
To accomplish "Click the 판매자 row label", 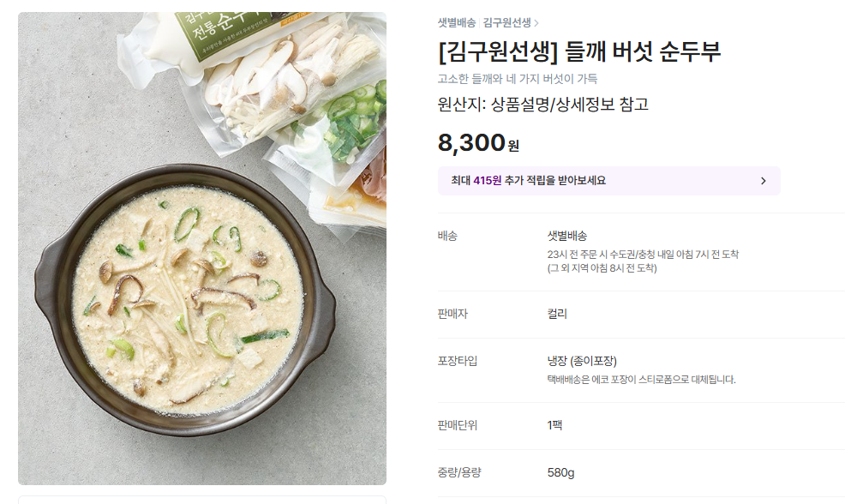I will click(x=452, y=314).
